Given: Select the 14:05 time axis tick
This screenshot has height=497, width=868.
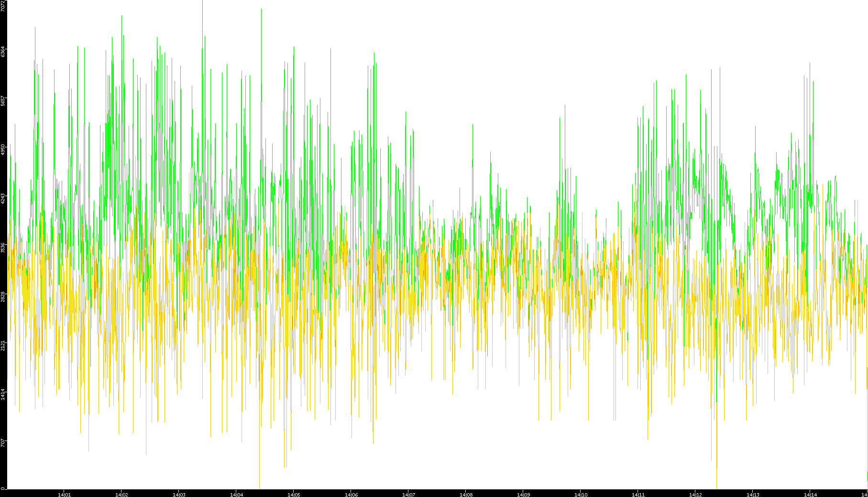Looking at the screenshot, I should (x=294, y=495).
